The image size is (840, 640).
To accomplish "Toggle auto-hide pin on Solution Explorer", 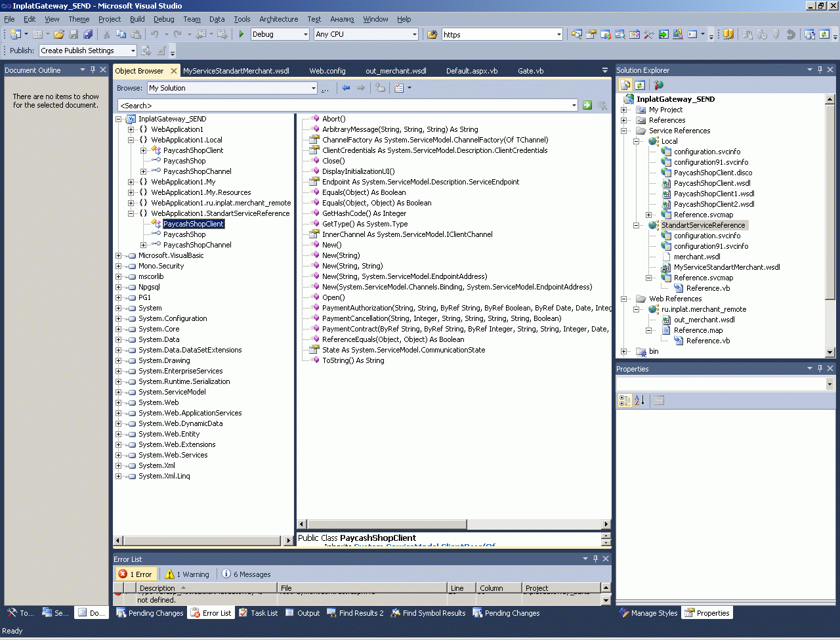I will coord(820,70).
